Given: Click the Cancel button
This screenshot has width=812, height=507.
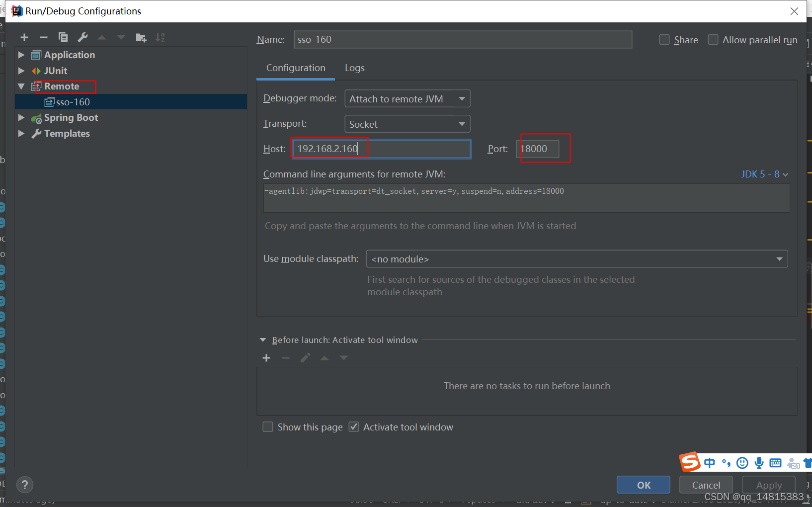Looking at the screenshot, I should [x=706, y=485].
